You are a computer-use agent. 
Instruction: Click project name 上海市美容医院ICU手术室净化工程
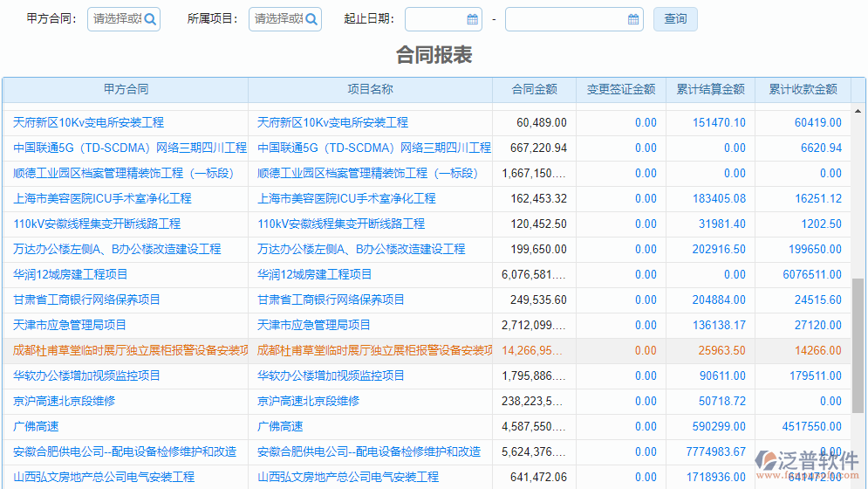(x=346, y=198)
